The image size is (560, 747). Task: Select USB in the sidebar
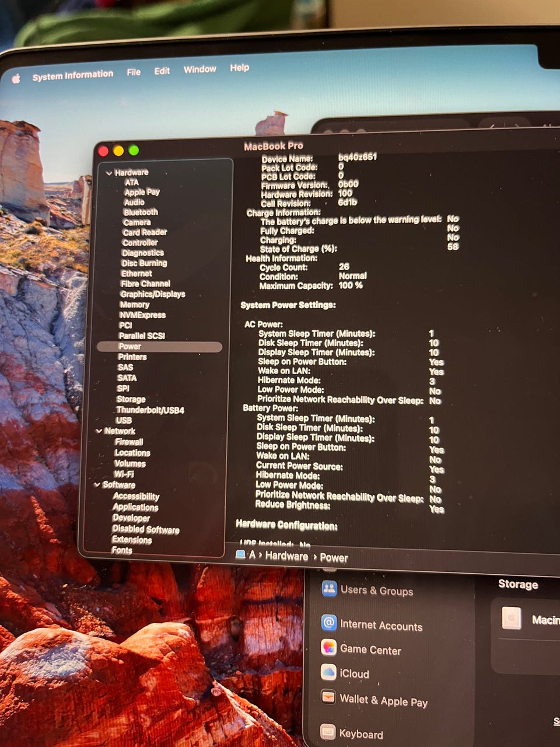point(124,421)
